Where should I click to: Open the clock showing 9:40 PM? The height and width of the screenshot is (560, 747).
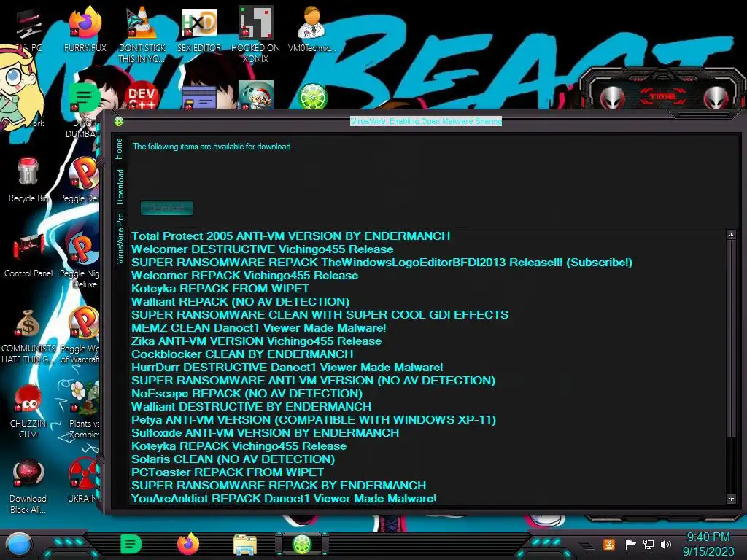708,544
